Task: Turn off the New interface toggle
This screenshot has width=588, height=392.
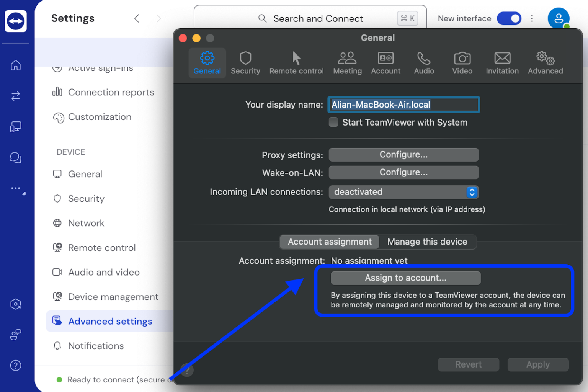Action: (x=509, y=18)
